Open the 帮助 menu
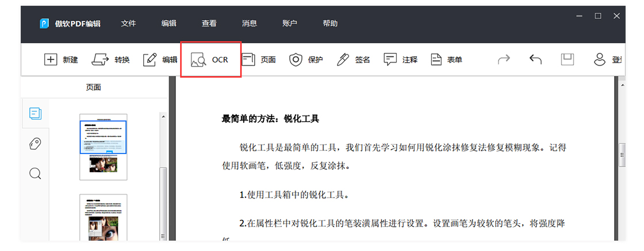The width and height of the screenshot is (644, 251). click(x=330, y=24)
